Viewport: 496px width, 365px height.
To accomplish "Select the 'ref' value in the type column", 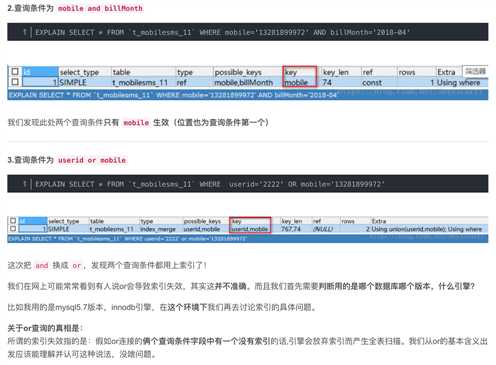I will (182, 82).
